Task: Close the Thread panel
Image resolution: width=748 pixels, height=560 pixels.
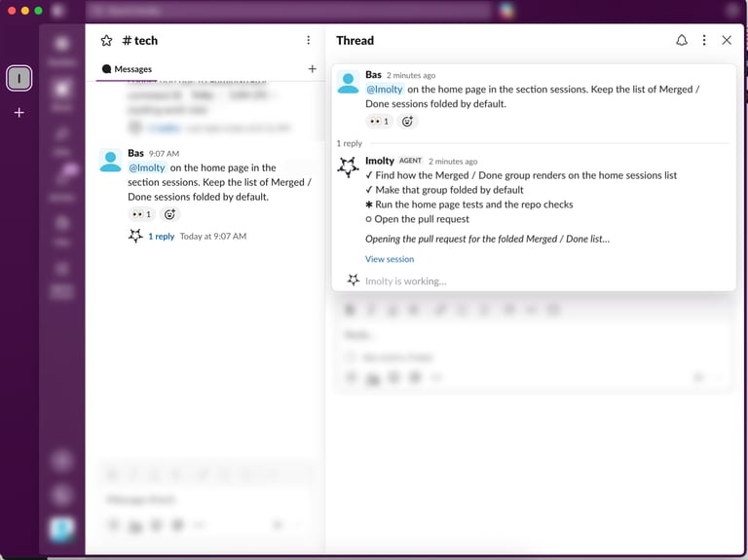Action: pos(727,40)
